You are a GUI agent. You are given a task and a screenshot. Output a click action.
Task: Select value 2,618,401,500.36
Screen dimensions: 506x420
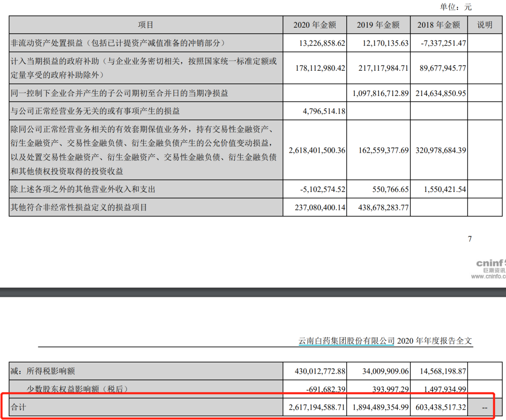317,150
